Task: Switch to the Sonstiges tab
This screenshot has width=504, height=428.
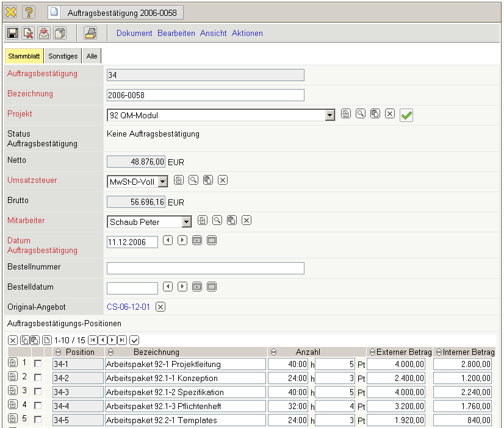Action: click(63, 56)
